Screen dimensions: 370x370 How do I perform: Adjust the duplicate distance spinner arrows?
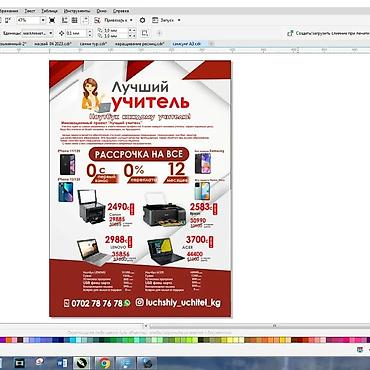[x=132, y=33]
